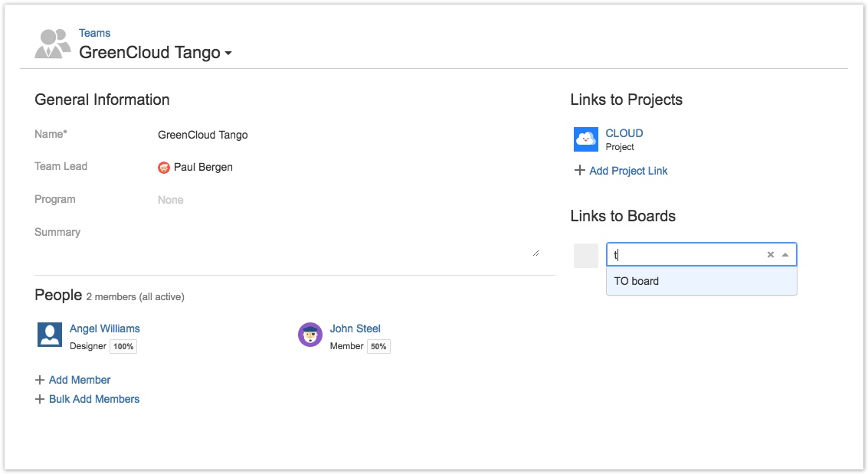The image size is (868, 474).
Task: Open the GreenCloud Tango team dropdown
Action: [228, 54]
